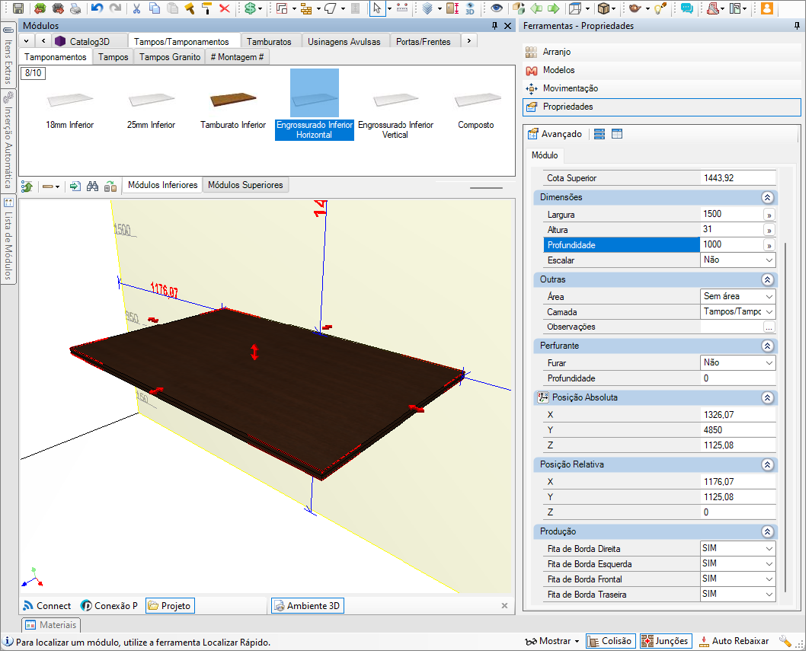Click the scissors Cut icon
This screenshot has width=812, height=657.
click(x=136, y=8)
